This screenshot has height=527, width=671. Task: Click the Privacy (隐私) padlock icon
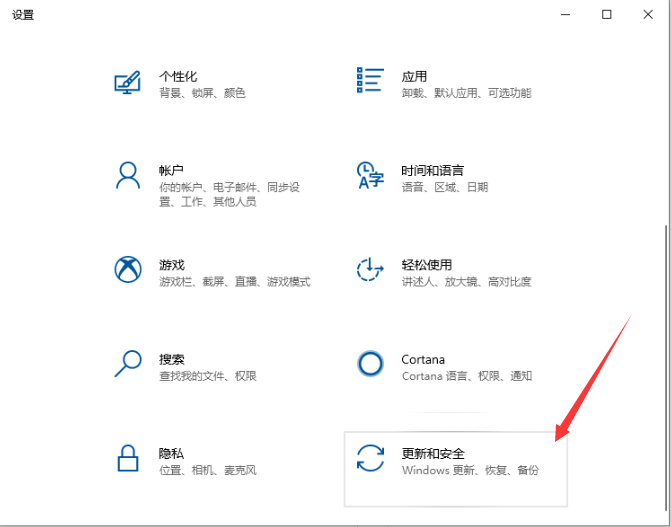coord(128,458)
